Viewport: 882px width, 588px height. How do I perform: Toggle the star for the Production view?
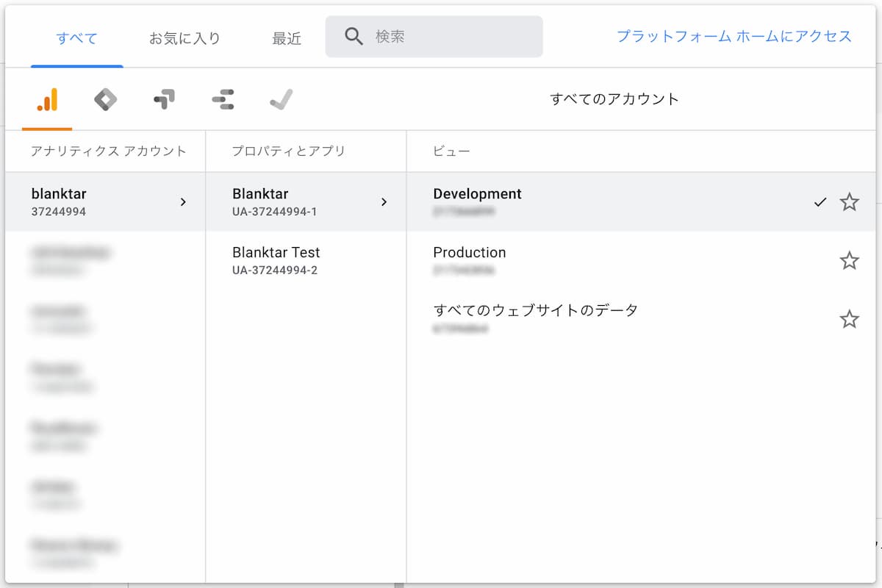(x=850, y=261)
